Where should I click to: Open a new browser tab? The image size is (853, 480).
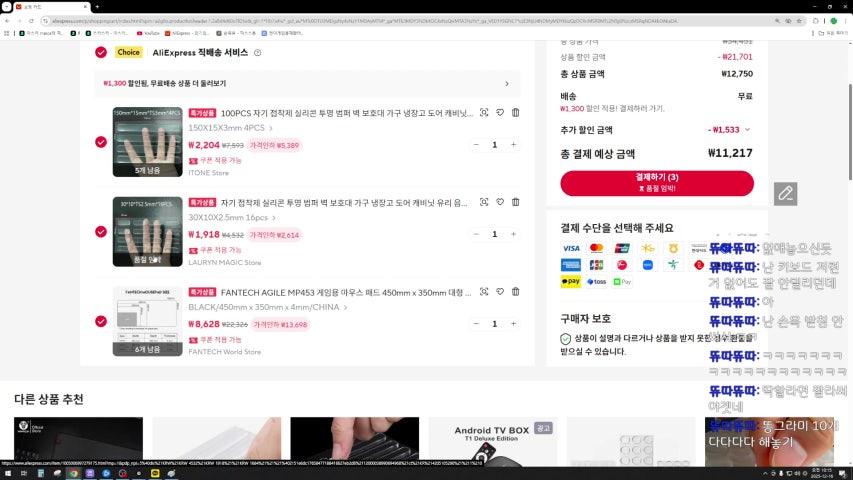tap(97, 7)
